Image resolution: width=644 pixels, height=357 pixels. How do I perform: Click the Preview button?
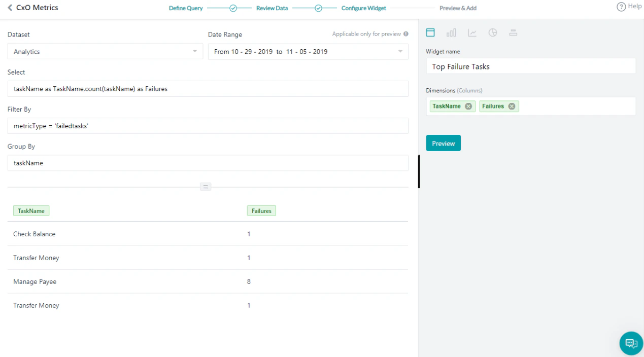[443, 143]
